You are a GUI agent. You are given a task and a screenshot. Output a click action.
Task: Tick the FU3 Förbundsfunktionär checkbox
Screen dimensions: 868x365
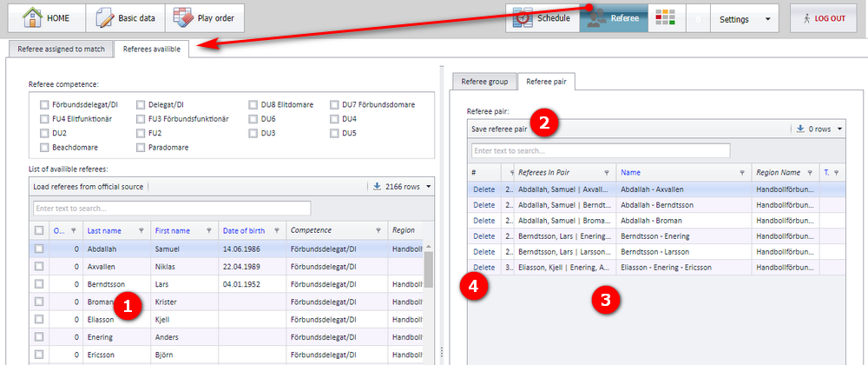click(141, 118)
